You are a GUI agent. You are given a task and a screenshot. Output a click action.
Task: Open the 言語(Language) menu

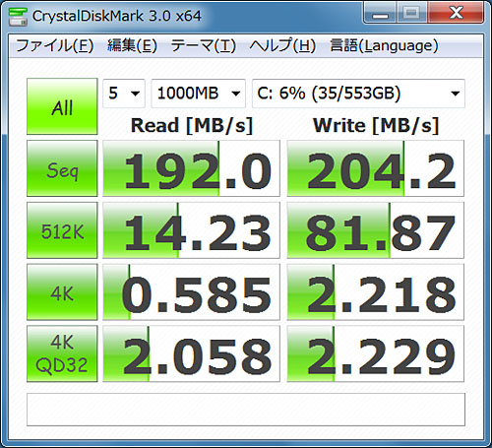(x=384, y=45)
